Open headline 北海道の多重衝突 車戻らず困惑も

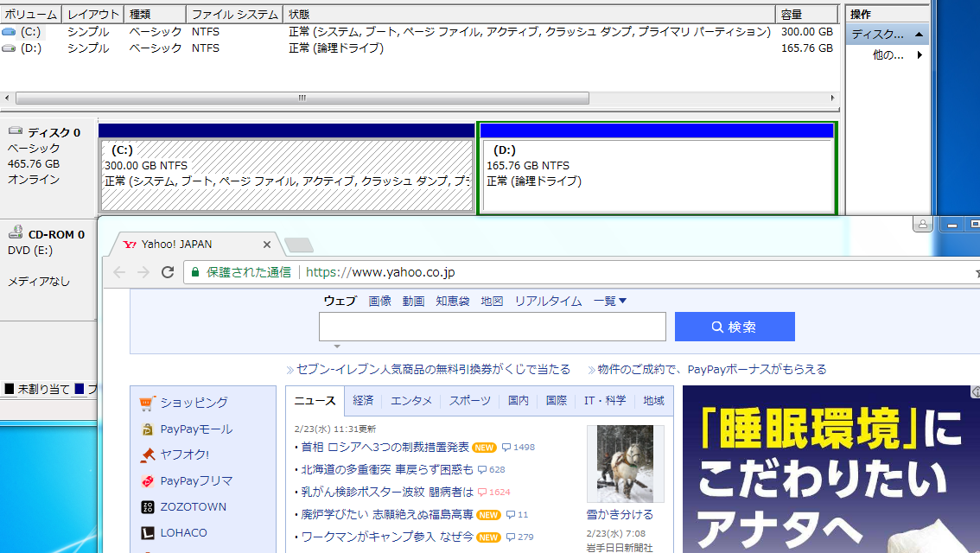(387, 470)
